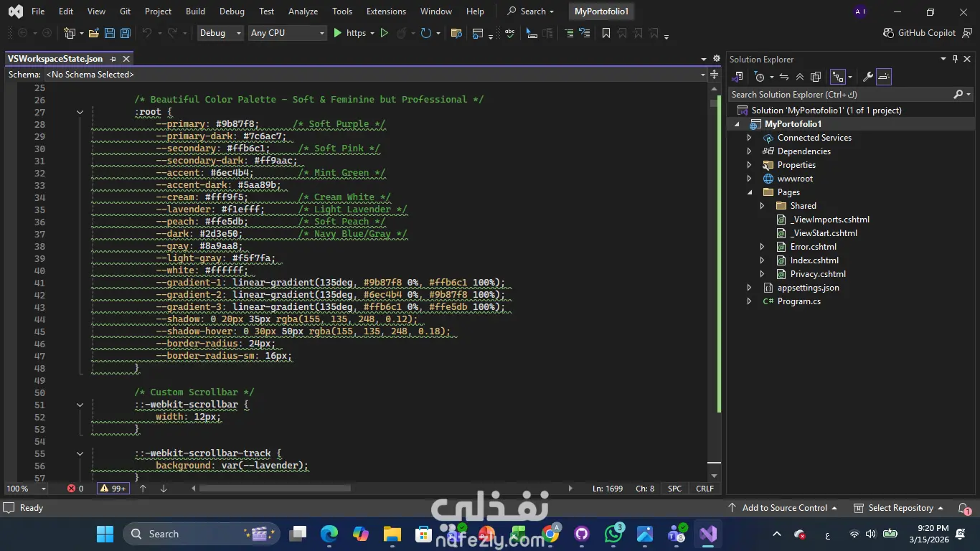Click the Save file toolbar icon
This screenshot has height=551, width=980.
tap(110, 33)
